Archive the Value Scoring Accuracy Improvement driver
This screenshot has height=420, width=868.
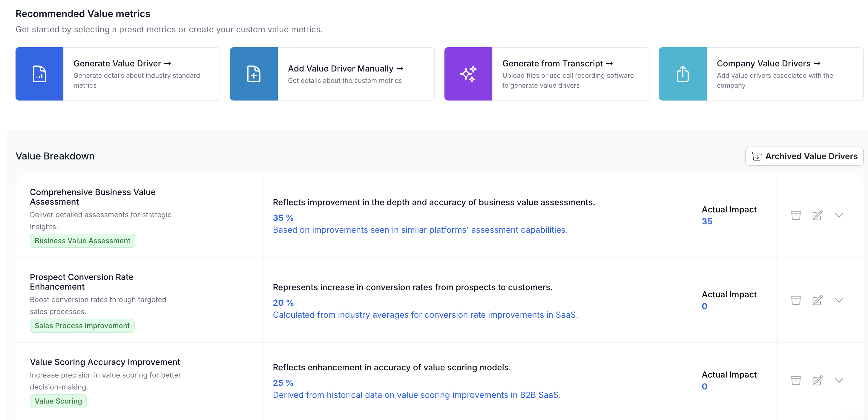click(795, 381)
